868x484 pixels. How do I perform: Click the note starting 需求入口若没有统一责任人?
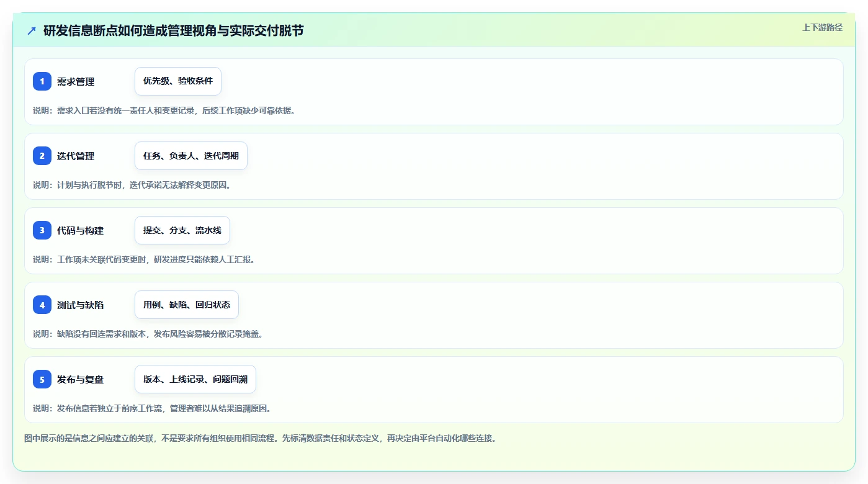coord(164,110)
